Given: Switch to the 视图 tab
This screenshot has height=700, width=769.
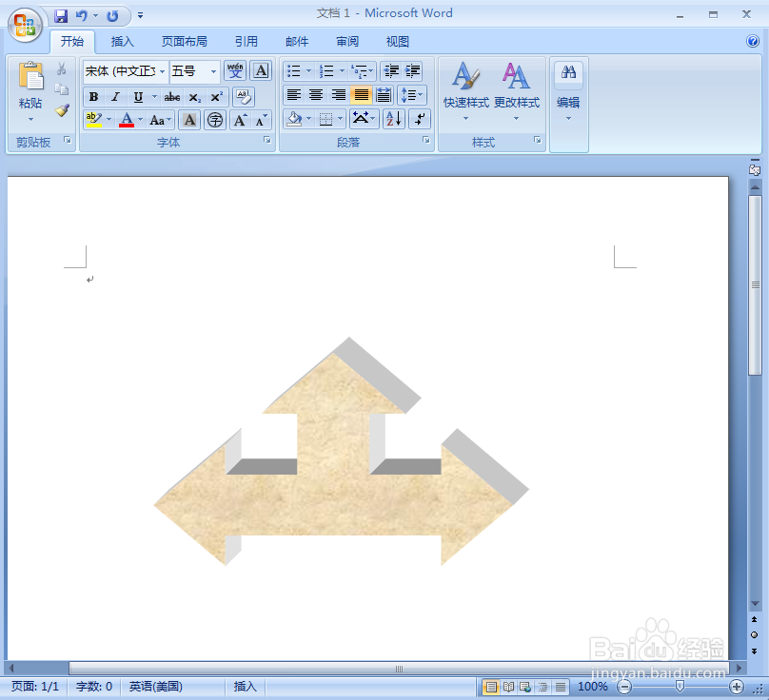Looking at the screenshot, I should (397, 42).
